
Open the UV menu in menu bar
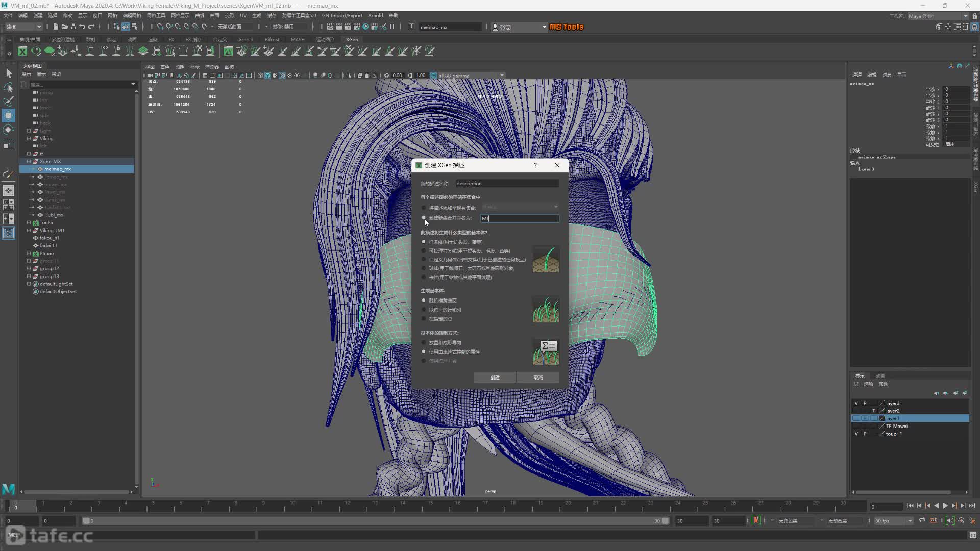coord(243,16)
